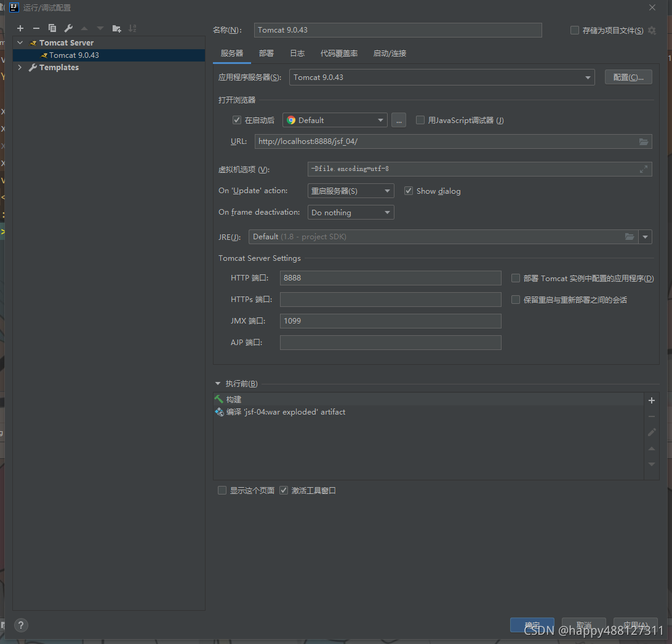The height and width of the screenshot is (644, 672).
Task: Add a new before-launch task
Action: point(651,400)
